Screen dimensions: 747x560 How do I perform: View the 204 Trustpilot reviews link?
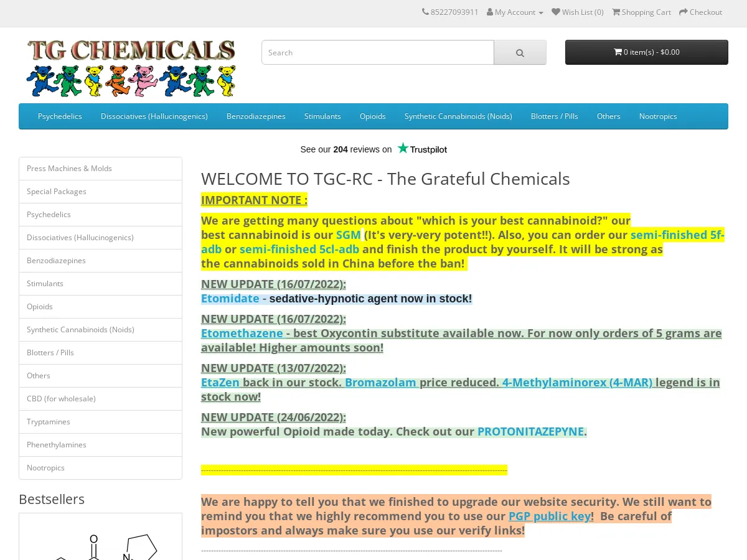(341, 149)
